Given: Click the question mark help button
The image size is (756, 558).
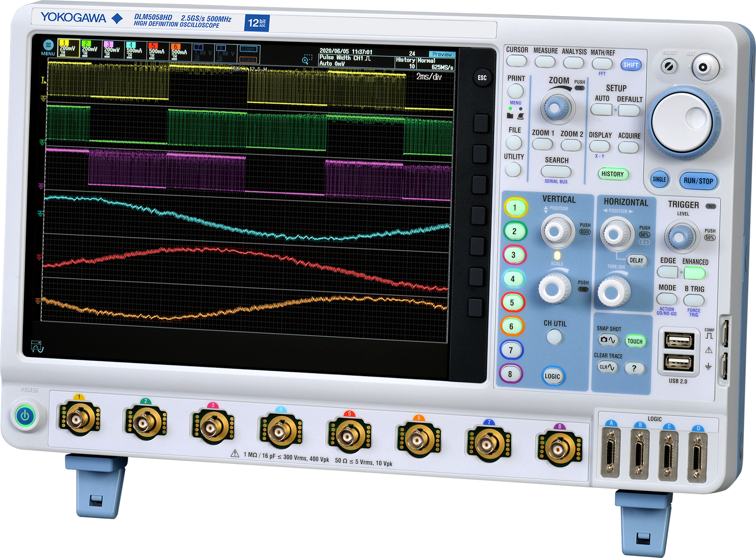Looking at the screenshot, I should pyautogui.click(x=634, y=368).
